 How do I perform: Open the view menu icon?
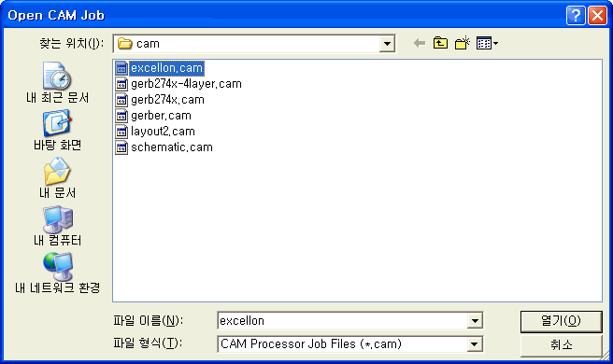click(x=487, y=43)
